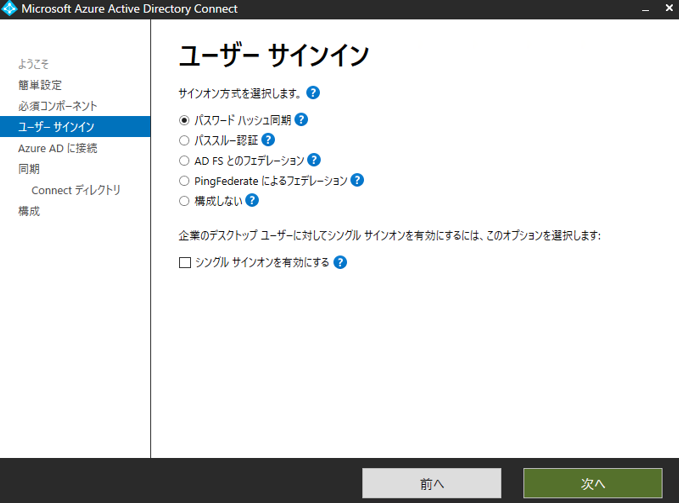
Task: Minimize the Azure AD Connect window
Action: coord(645,9)
